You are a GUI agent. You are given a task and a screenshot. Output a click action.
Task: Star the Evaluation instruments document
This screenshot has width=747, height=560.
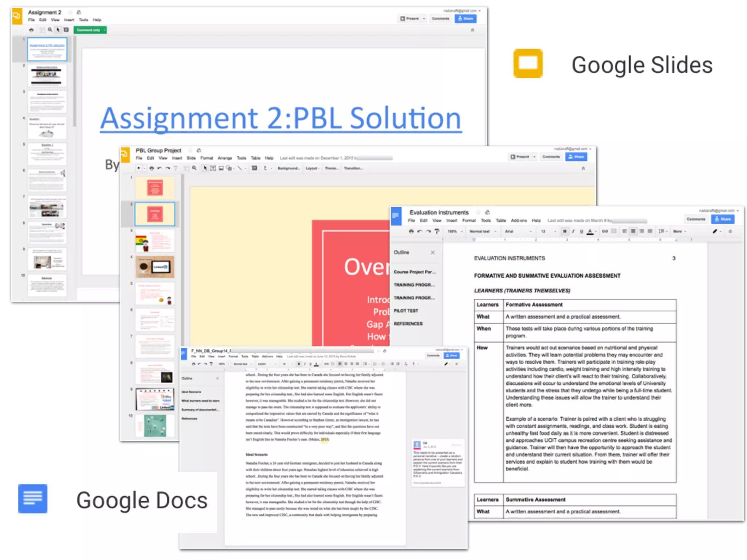tap(478, 212)
